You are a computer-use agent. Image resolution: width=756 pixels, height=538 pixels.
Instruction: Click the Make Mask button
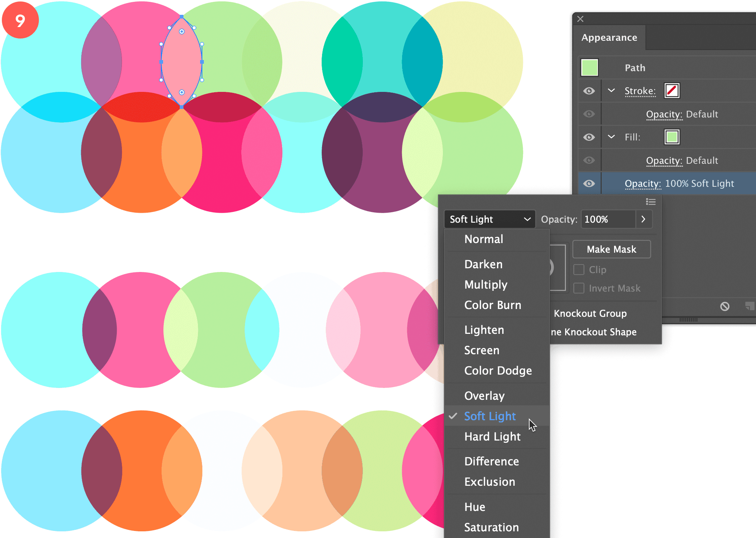pos(611,249)
